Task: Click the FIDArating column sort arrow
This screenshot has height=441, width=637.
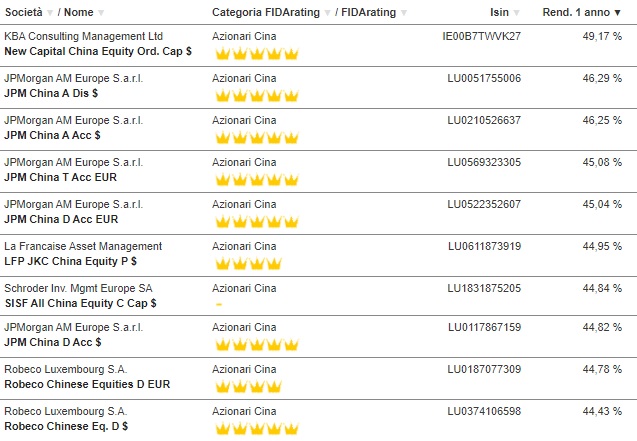Action: tap(403, 13)
